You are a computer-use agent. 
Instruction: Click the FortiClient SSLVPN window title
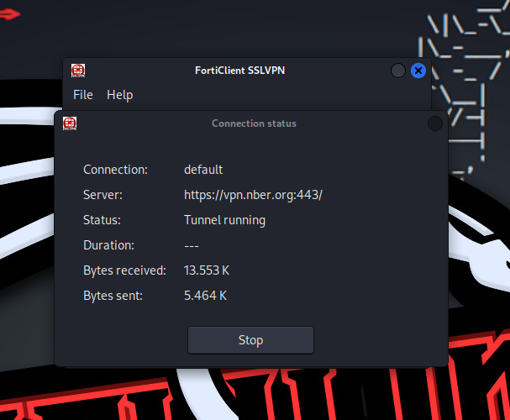click(240, 71)
